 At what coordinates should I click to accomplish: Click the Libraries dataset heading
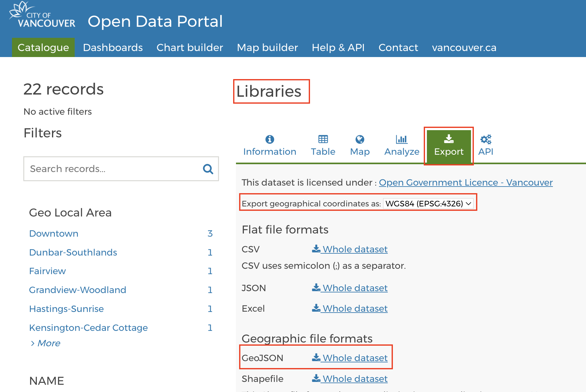tap(269, 91)
